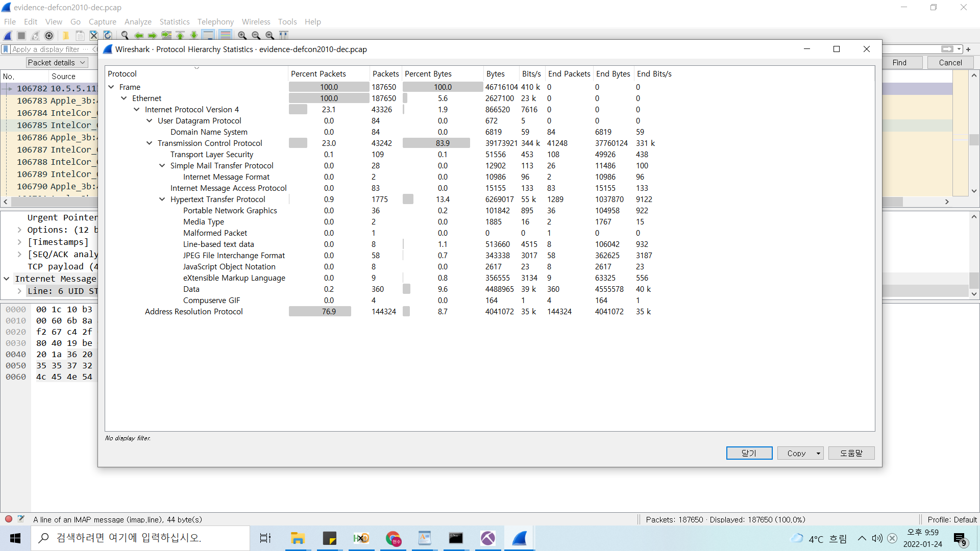Click the Cancel search button
980x551 pixels.
click(950, 62)
